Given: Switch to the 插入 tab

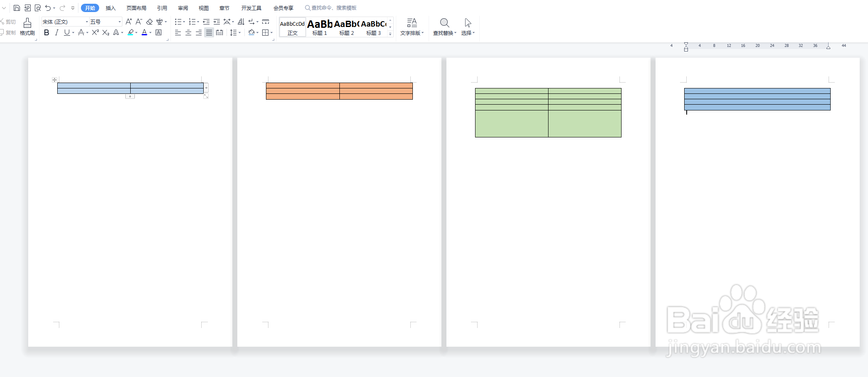Looking at the screenshot, I should [x=110, y=8].
